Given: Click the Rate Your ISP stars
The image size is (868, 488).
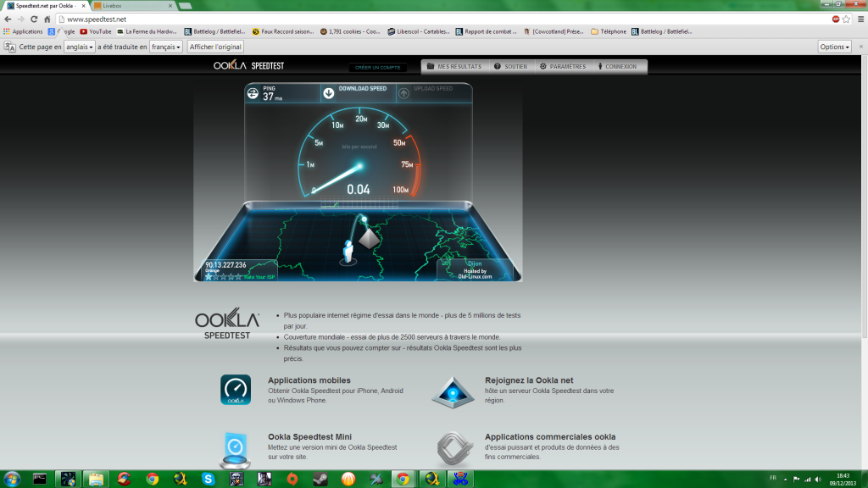Looking at the screenshot, I should coord(224,277).
